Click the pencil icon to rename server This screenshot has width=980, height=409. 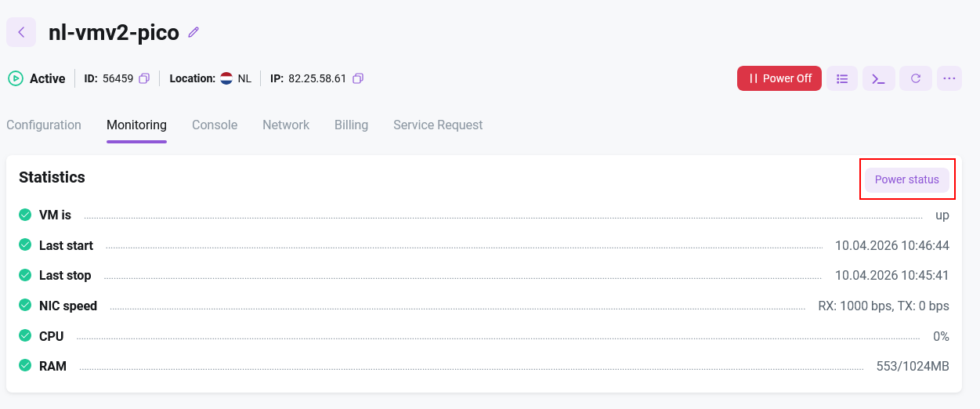[x=193, y=32]
